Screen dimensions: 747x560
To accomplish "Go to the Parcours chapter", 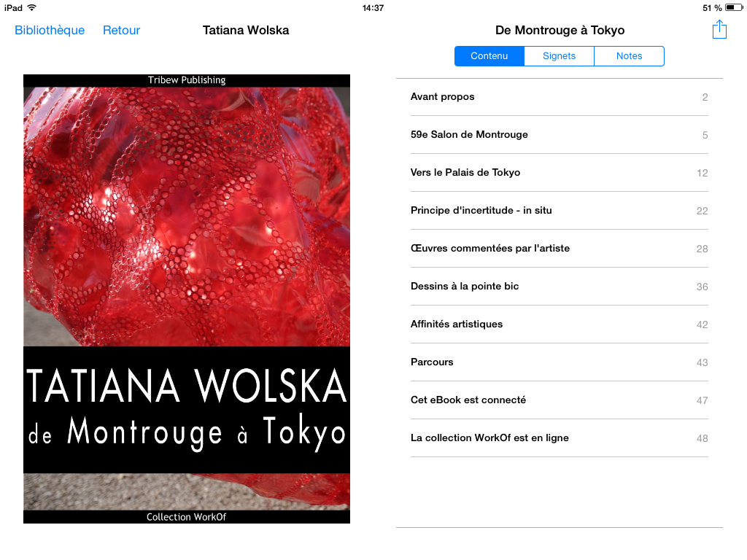I will point(560,362).
